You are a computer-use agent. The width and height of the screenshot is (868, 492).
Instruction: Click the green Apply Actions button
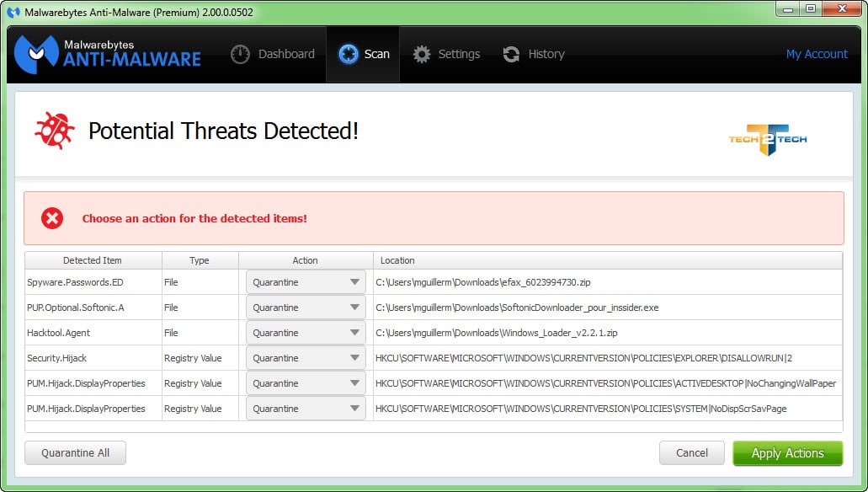(x=788, y=453)
